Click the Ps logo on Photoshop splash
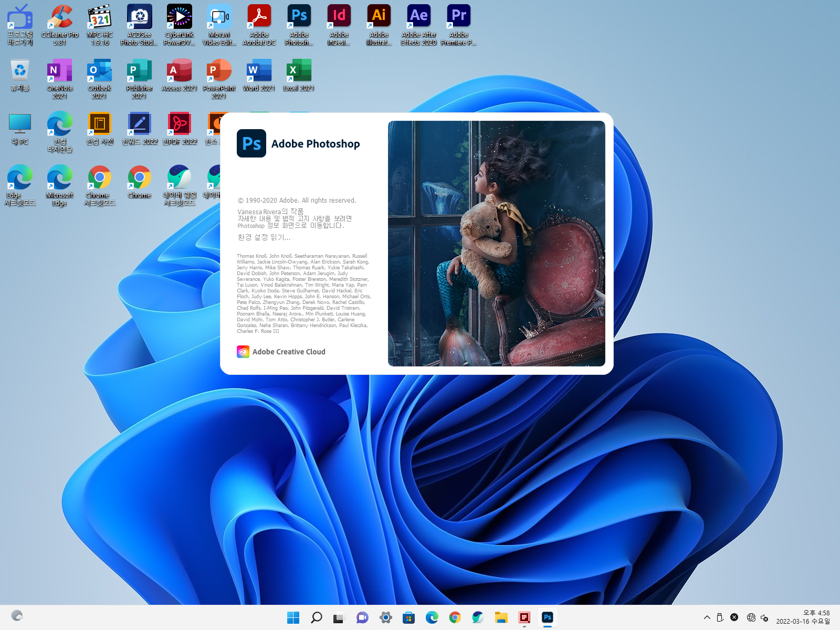 (251, 143)
